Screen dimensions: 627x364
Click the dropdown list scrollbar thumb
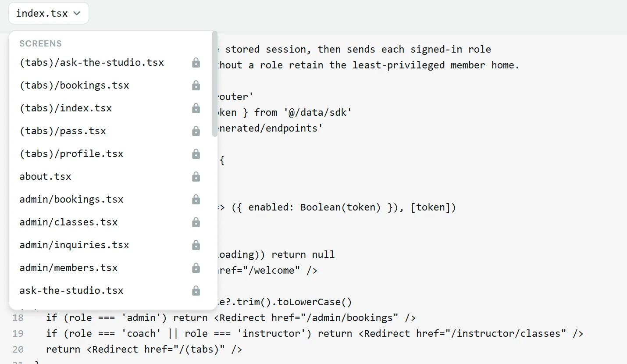coord(215,84)
